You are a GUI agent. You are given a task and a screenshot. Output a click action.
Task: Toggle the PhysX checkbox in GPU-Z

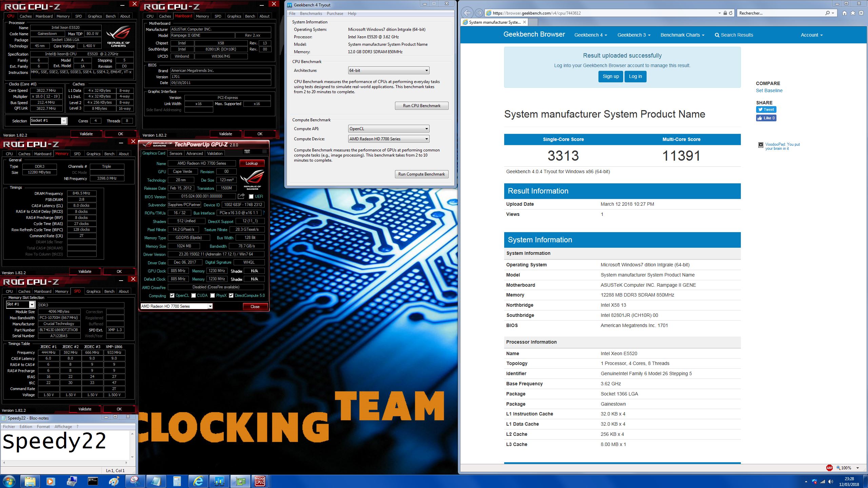[x=212, y=296]
